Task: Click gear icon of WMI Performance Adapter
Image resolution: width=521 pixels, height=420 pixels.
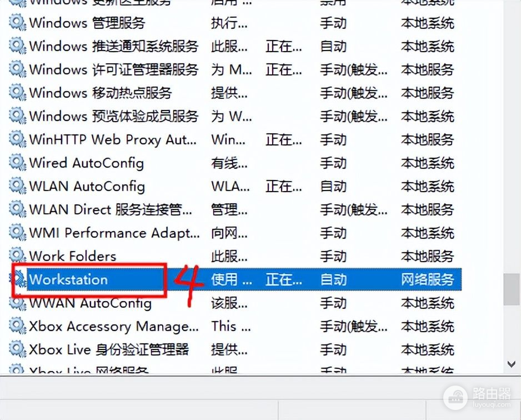Action: (17, 232)
